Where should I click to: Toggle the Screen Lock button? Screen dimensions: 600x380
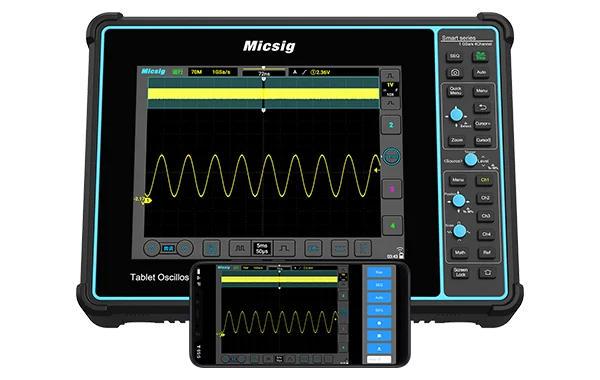pyautogui.click(x=461, y=272)
